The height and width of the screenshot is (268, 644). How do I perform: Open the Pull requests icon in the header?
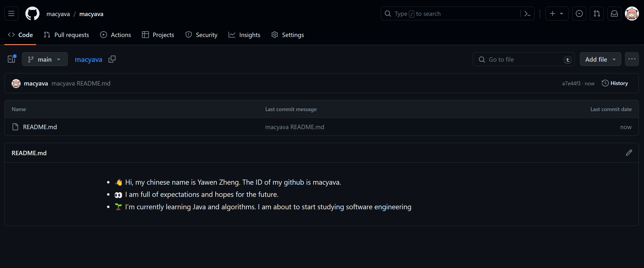[596, 13]
